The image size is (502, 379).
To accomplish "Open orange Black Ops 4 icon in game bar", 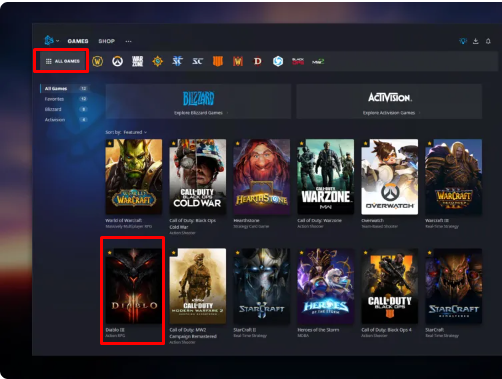I will pyautogui.click(x=218, y=61).
